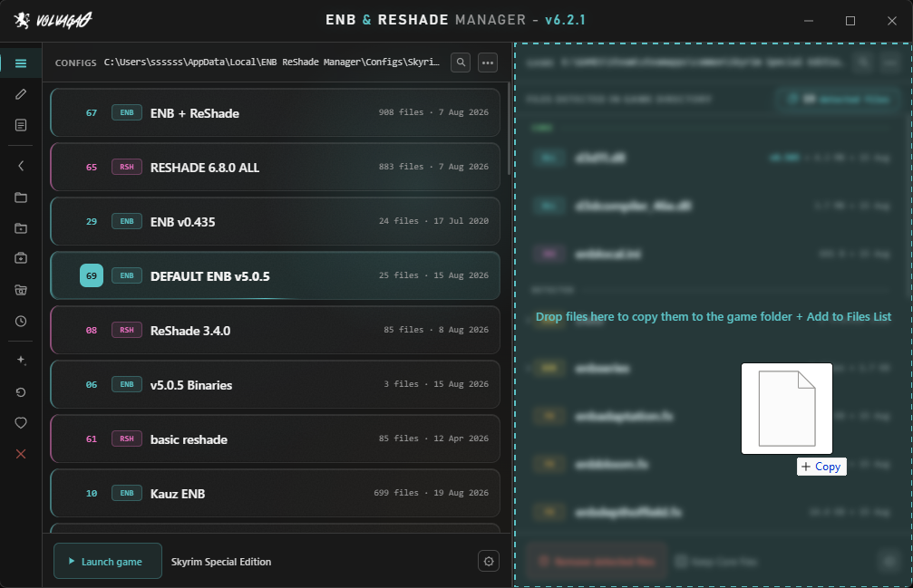Screen dimensions: 913x588
Task: Click the number 61 on basic reshade
Action: point(92,439)
